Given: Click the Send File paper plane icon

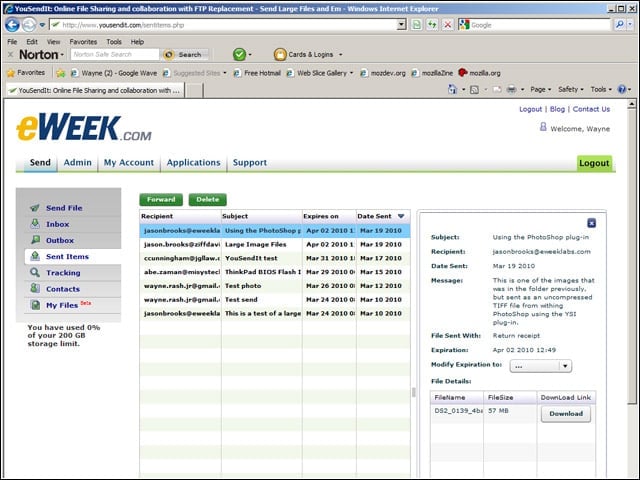Looking at the screenshot, I should pyautogui.click(x=35, y=208).
